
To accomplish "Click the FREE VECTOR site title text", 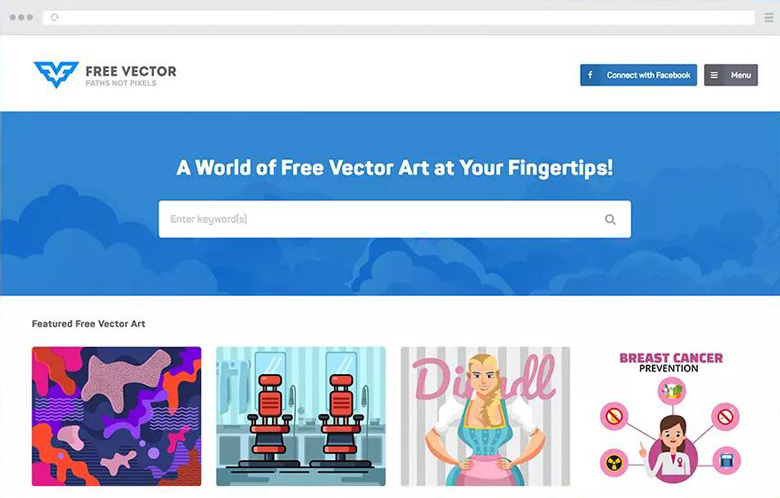I will [131, 72].
